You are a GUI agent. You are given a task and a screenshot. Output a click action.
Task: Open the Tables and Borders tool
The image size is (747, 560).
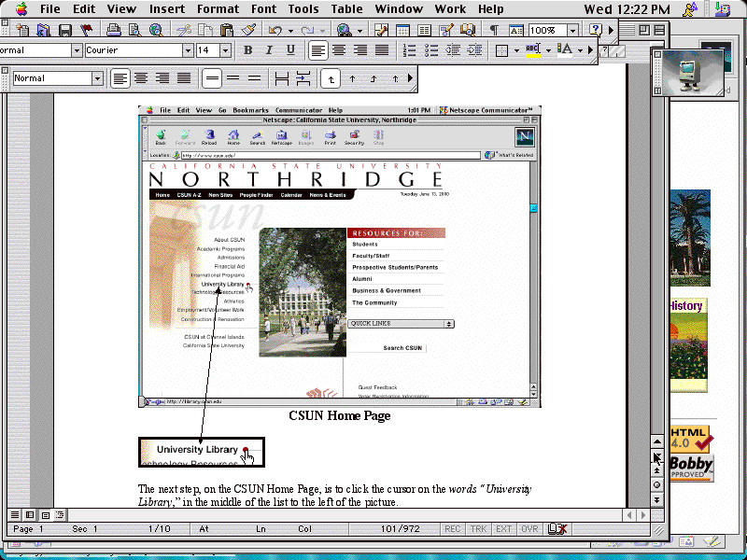pos(381,31)
